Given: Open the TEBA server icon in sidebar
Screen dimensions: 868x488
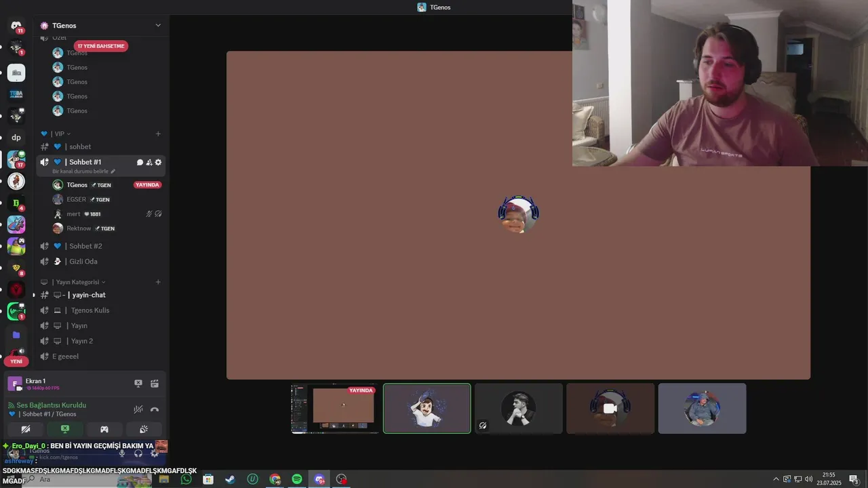Looking at the screenshot, I should (16, 94).
